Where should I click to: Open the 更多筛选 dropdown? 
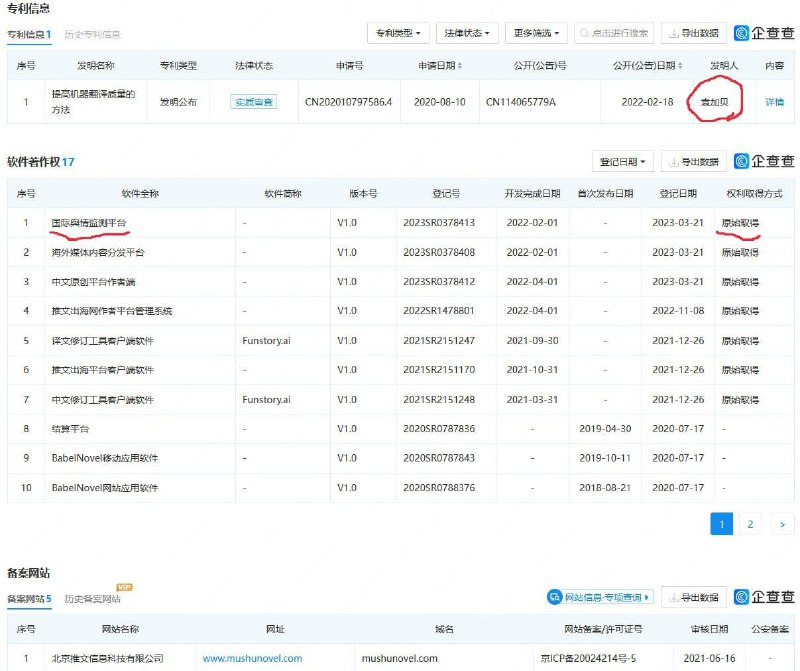click(x=537, y=33)
